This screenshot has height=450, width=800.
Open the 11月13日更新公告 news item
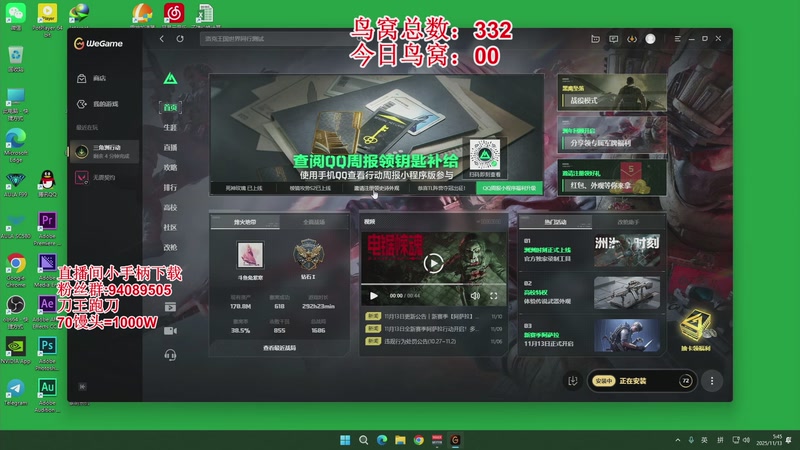434,316
